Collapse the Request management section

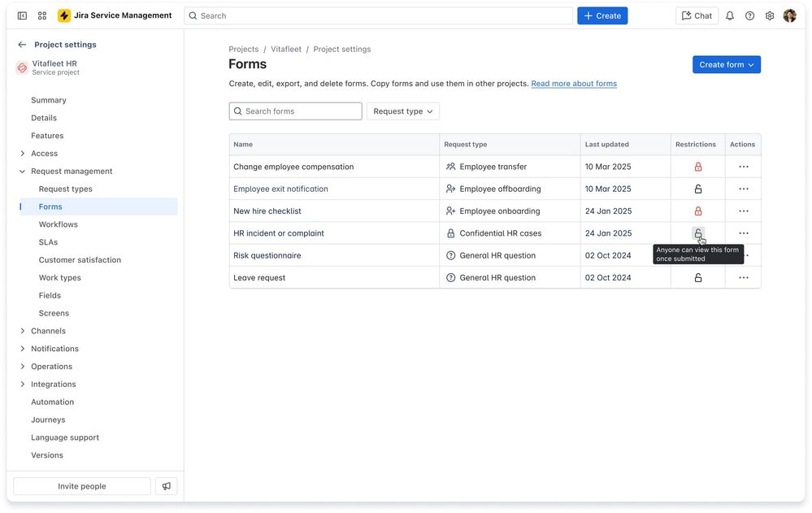coord(22,172)
